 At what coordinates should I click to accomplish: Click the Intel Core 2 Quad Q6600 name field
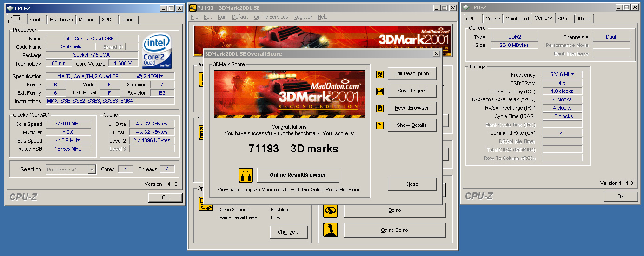point(92,39)
